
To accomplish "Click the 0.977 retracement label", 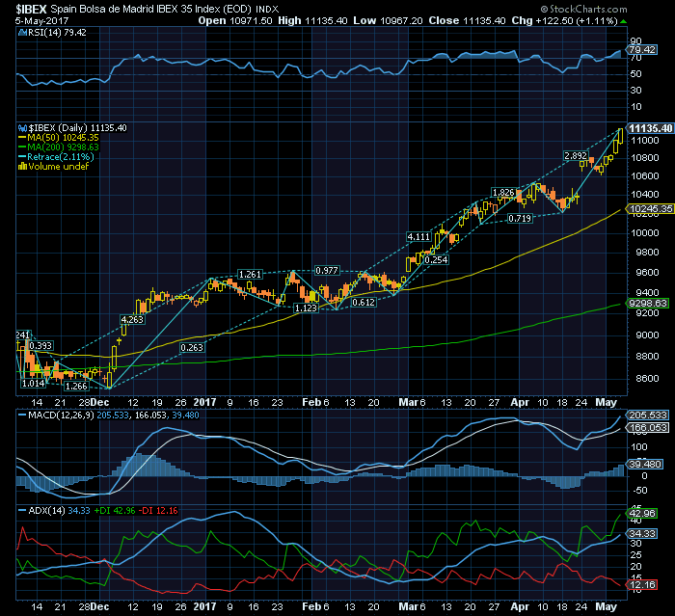I will click(x=327, y=270).
